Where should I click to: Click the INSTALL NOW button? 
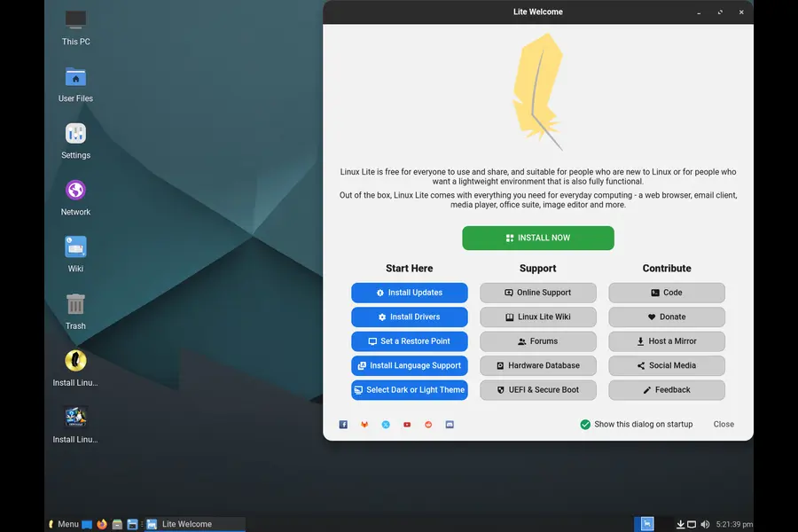(538, 238)
